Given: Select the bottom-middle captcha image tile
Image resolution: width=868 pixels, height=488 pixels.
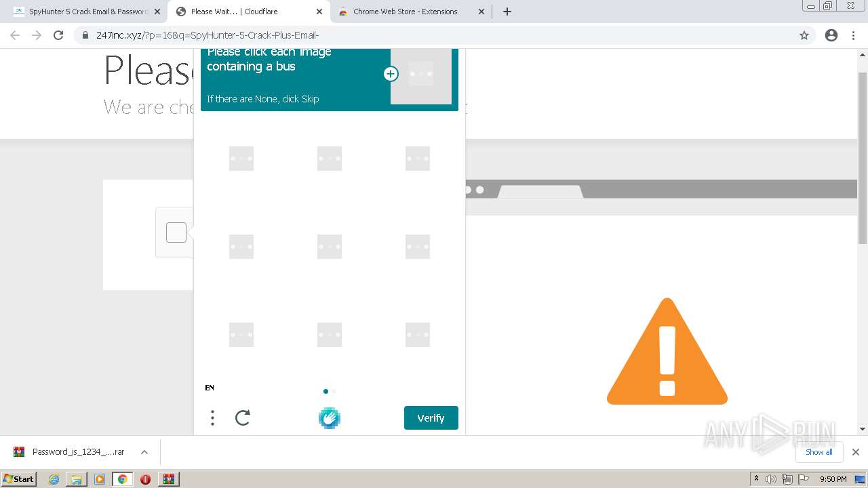Looking at the screenshot, I should tap(330, 335).
